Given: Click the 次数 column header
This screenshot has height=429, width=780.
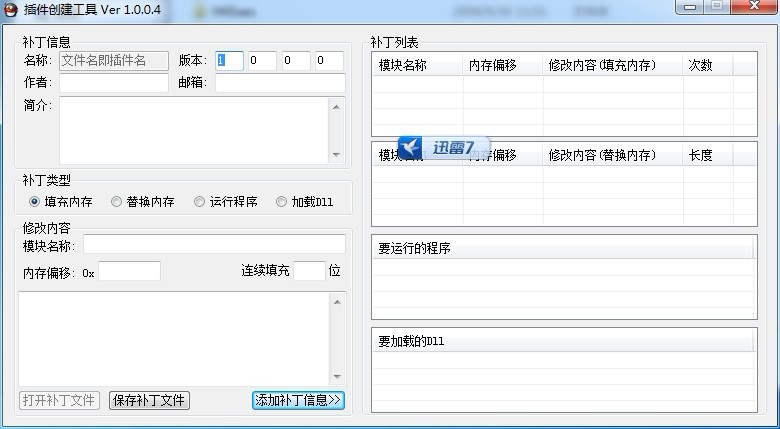Looking at the screenshot, I should click(x=706, y=65).
